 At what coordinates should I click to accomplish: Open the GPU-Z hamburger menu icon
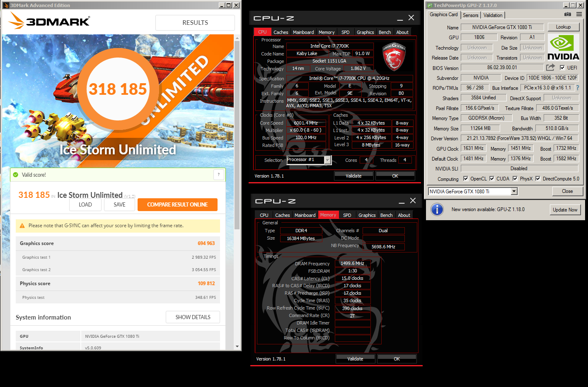point(579,14)
